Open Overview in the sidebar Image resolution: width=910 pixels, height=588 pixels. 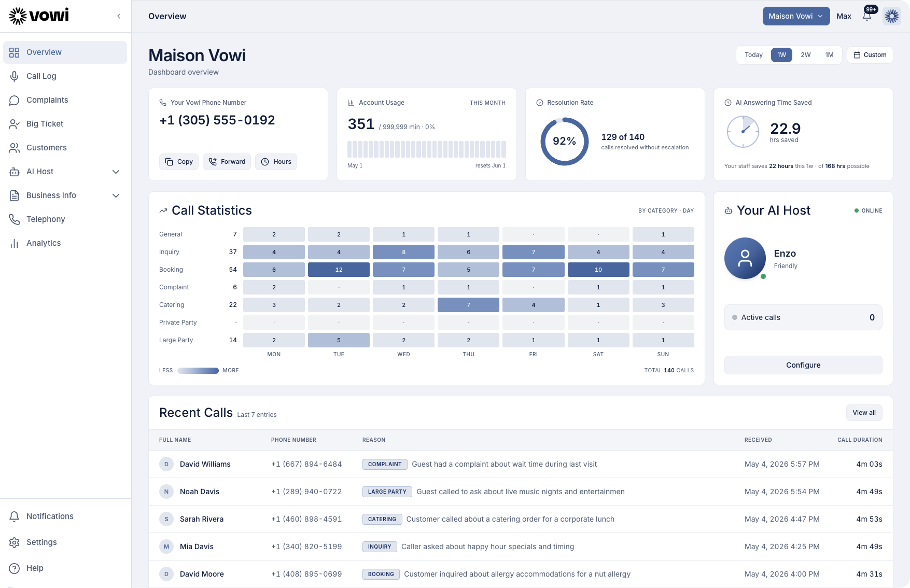pos(65,52)
